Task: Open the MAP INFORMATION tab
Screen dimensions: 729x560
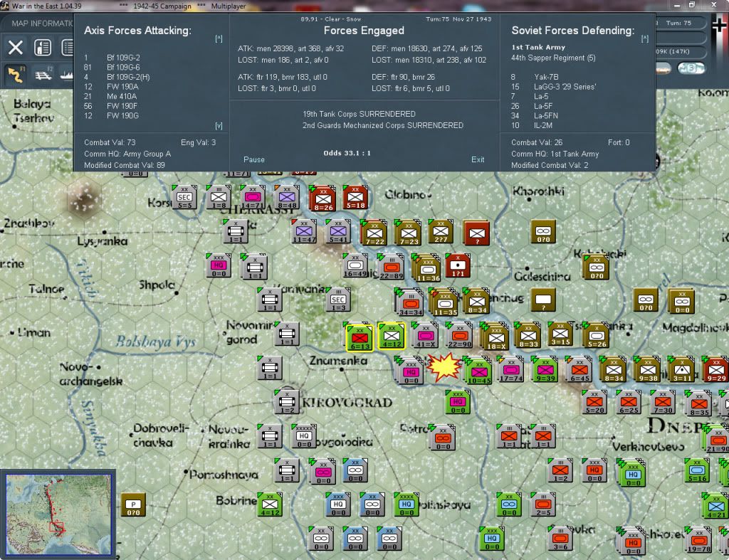Action: pyautogui.click(x=42, y=23)
